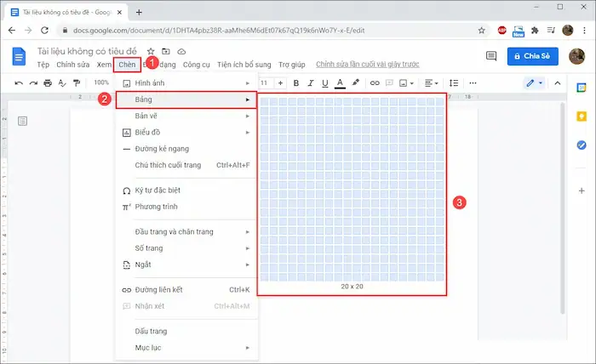Open the comment history icon
The width and height of the screenshot is (596, 364).
pos(490,56)
